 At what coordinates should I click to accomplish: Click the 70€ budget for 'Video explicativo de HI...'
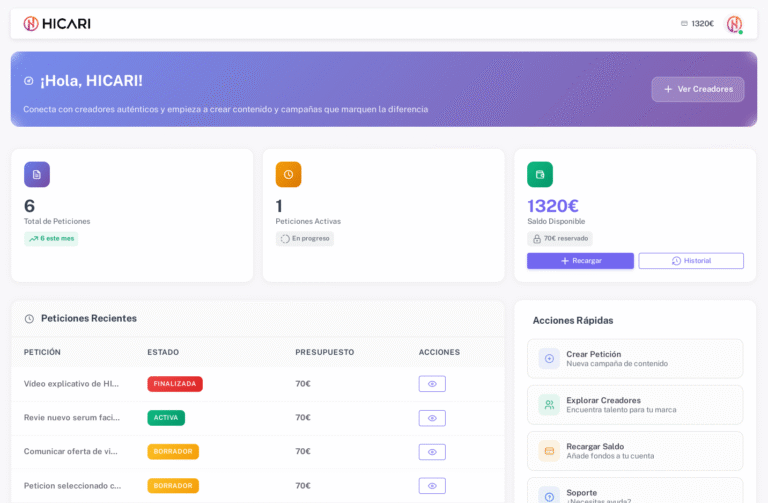[303, 383]
